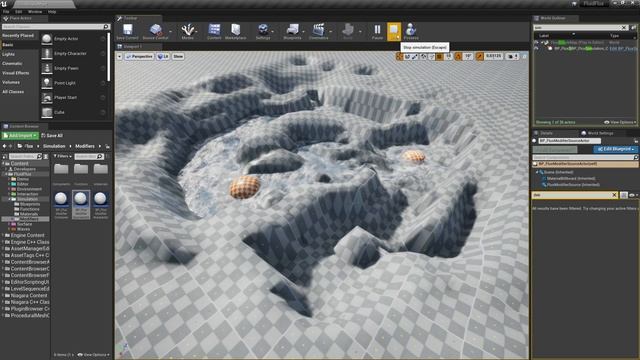
Task: Click the Modifiers breadcrumb path segment
Action: [85, 146]
